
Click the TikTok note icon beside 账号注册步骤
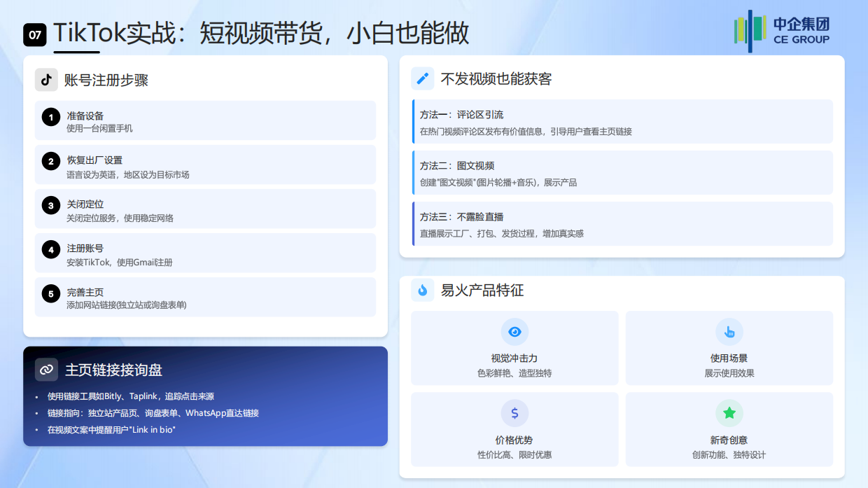coord(45,79)
